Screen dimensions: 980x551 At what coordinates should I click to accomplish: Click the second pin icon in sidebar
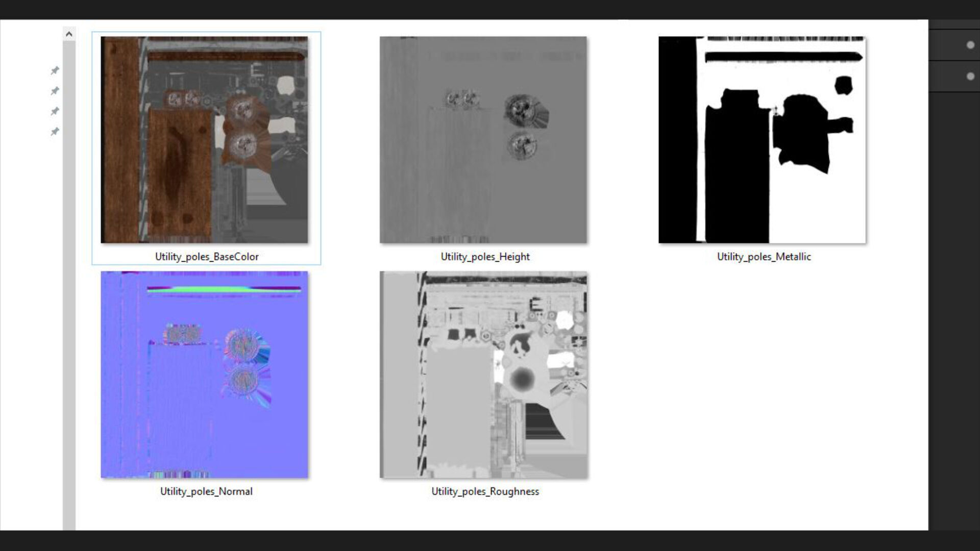pyautogui.click(x=55, y=91)
